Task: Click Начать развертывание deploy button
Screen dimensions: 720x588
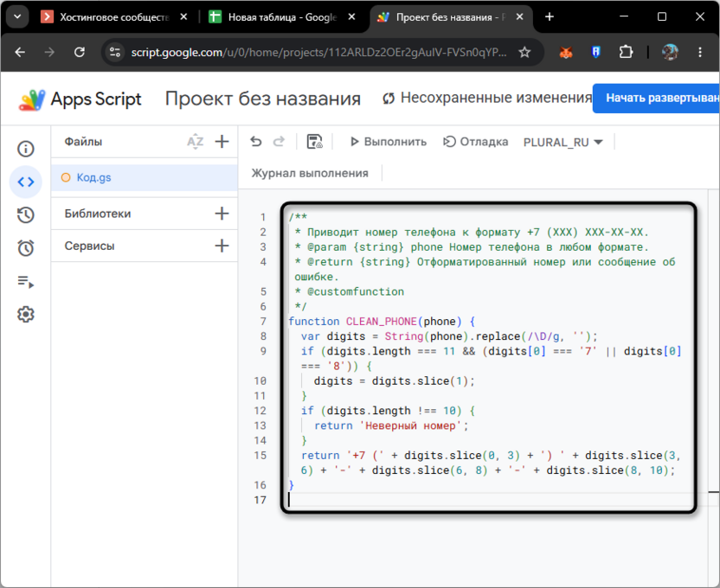Action: [656, 99]
